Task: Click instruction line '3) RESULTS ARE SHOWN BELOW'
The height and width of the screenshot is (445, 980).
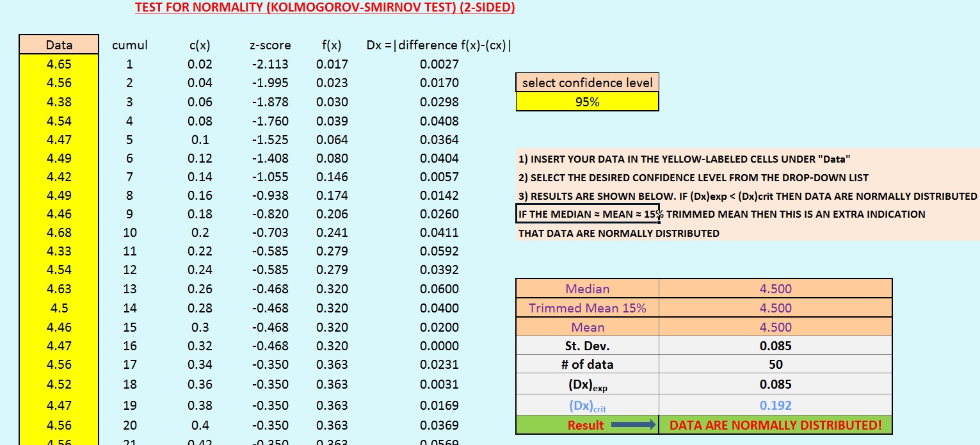Action: 748,196
